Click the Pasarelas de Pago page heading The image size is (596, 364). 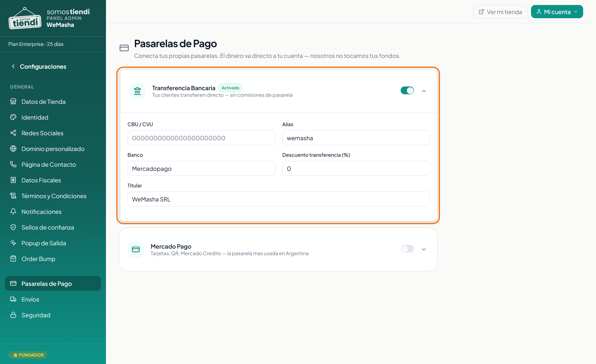coord(175,43)
